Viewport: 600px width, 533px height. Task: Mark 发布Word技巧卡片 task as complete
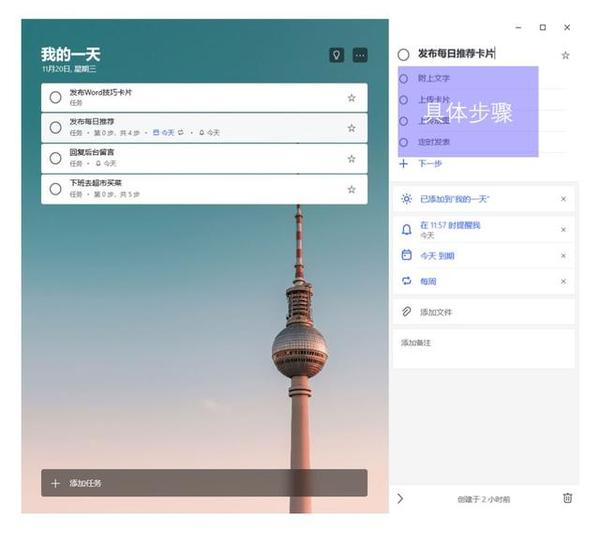[55, 97]
